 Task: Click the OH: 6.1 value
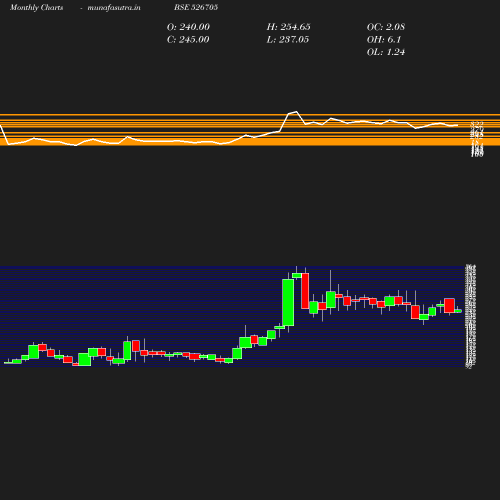pos(384,40)
